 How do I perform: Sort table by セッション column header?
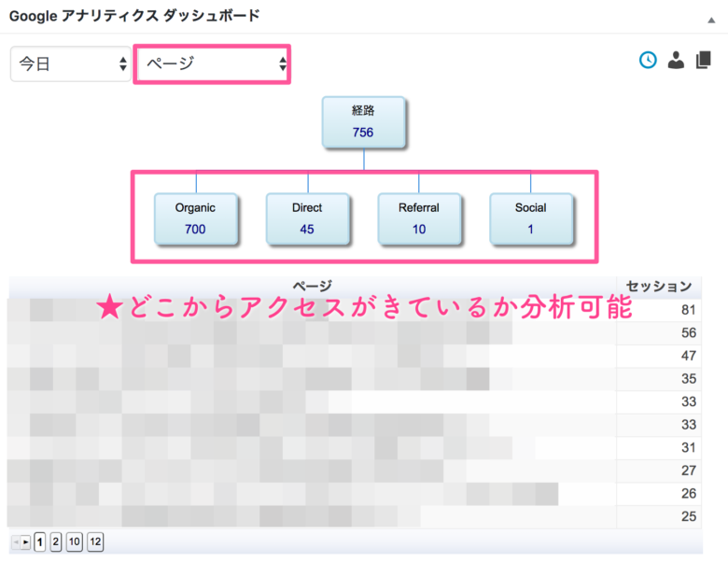pos(659,286)
